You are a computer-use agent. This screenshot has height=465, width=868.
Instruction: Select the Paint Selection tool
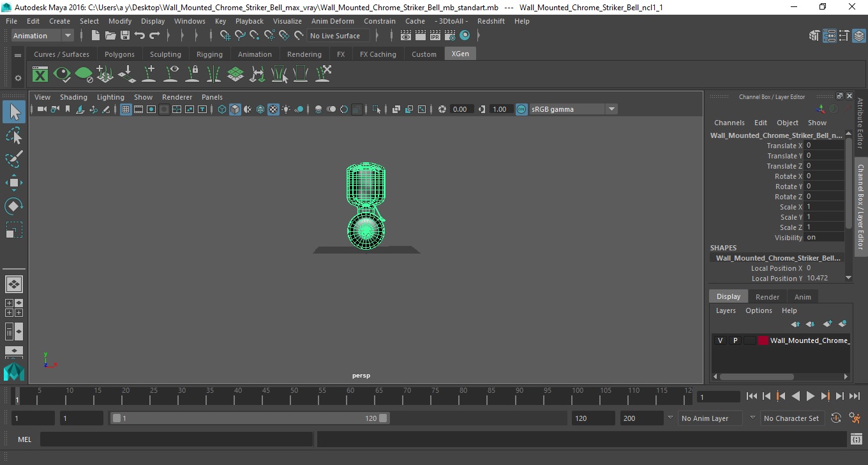tap(13, 159)
